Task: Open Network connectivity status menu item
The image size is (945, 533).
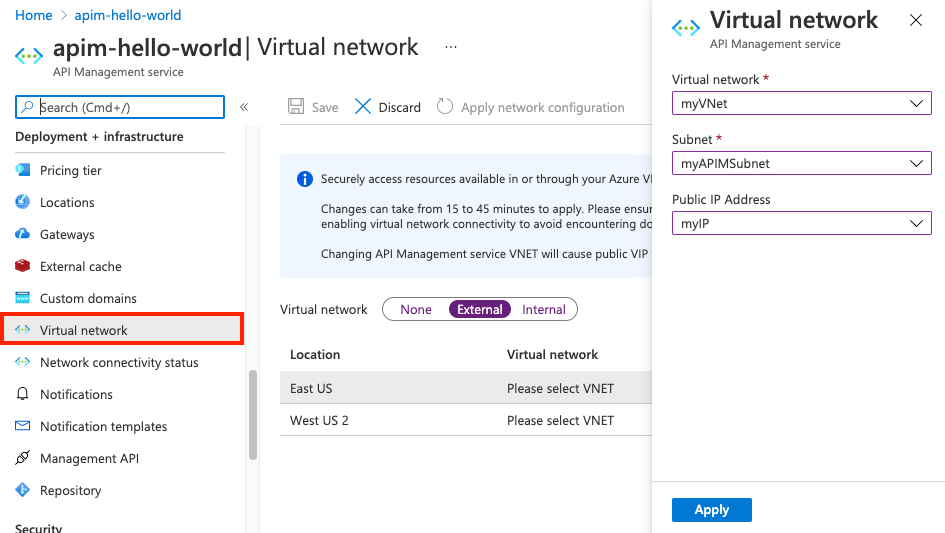Action: pos(119,362)
